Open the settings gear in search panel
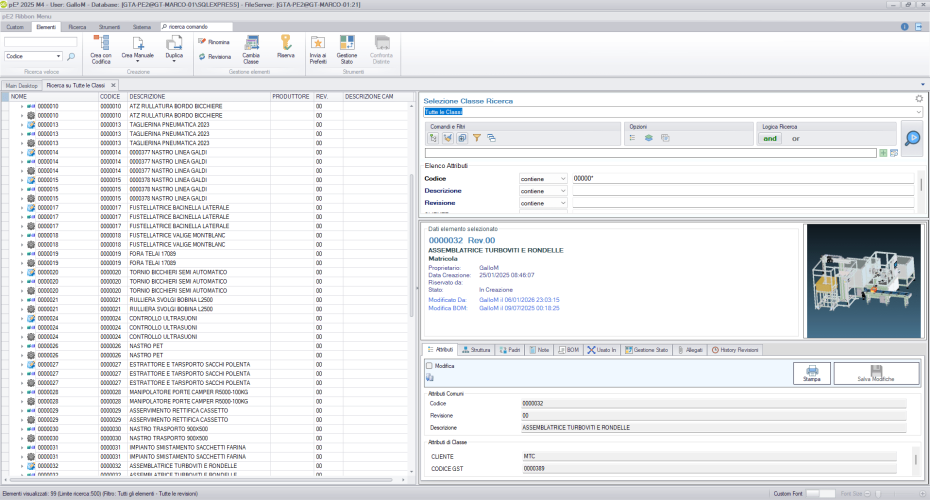This screenshot has height=500, width=930. click(918, 99)
